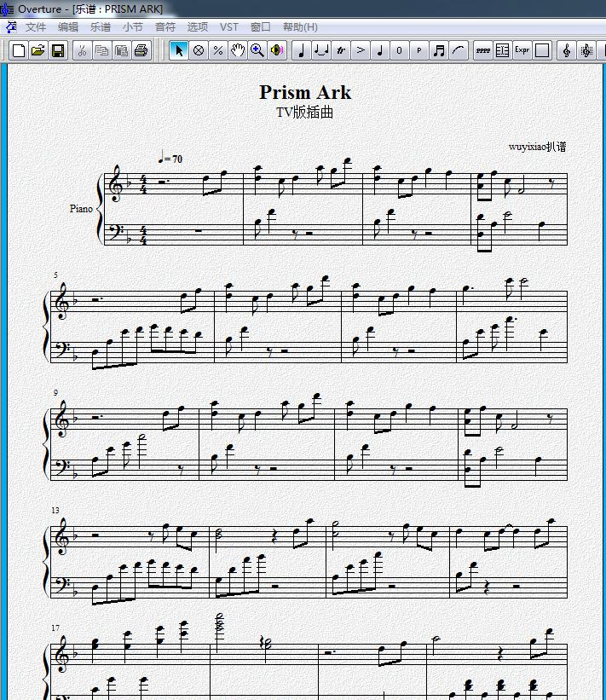
Task: Click the document icon in the menu bar
Action: tap(11, 26)
